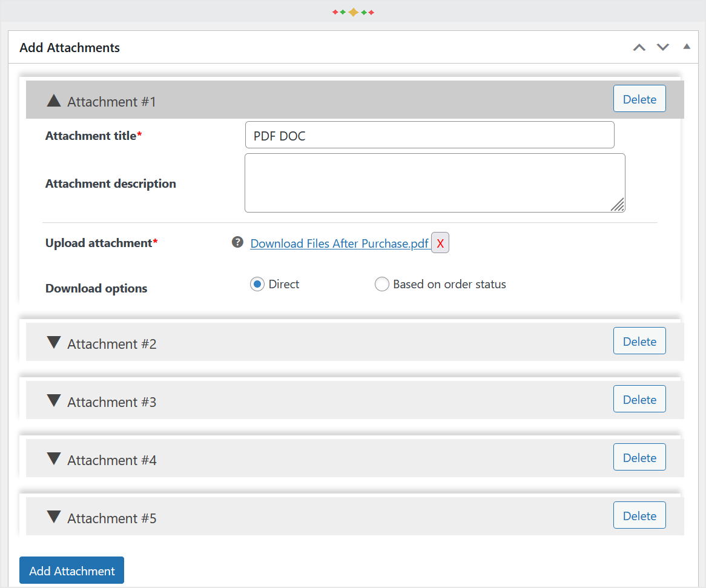Delete Attachment #1
The height and width of the screenshot is (588, 706).
click(639, 98)
